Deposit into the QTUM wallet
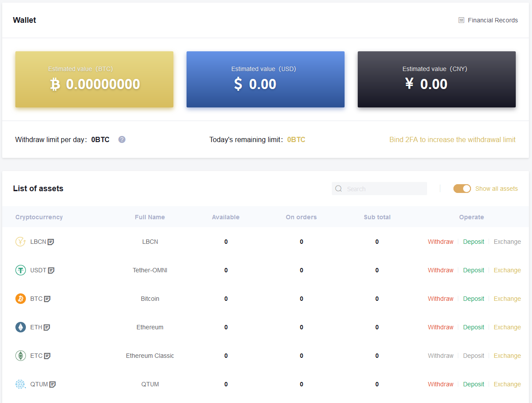 [x=473, y=384]
